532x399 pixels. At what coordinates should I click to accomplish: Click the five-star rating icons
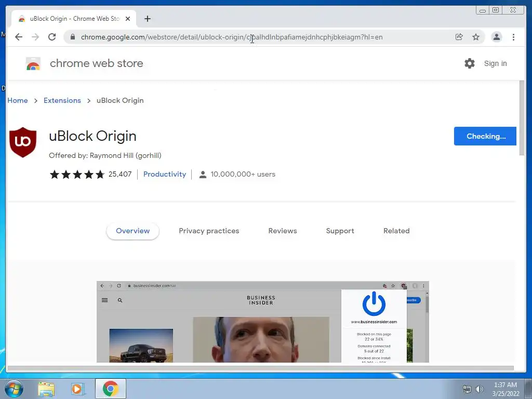tap(77, 175)
